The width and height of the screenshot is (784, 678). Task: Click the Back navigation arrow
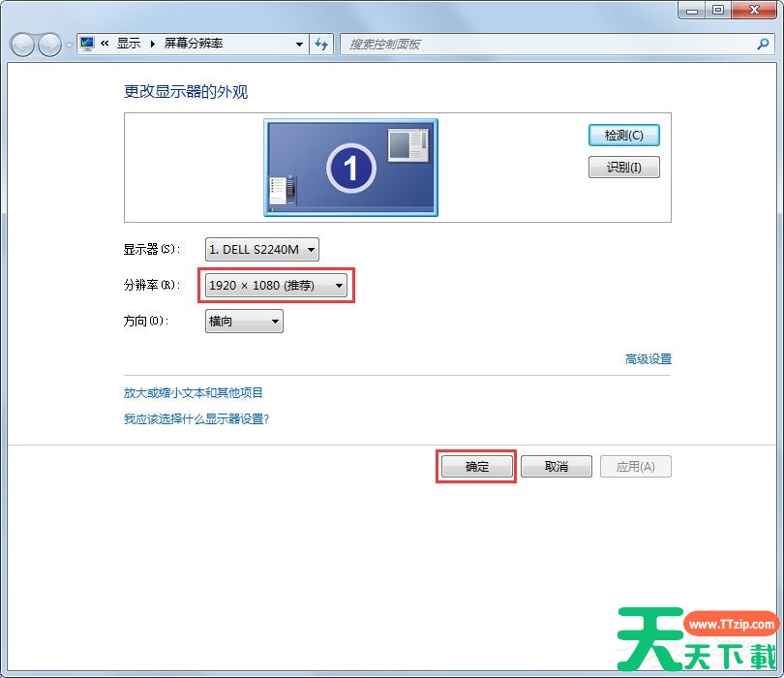(x=22, y=45)
